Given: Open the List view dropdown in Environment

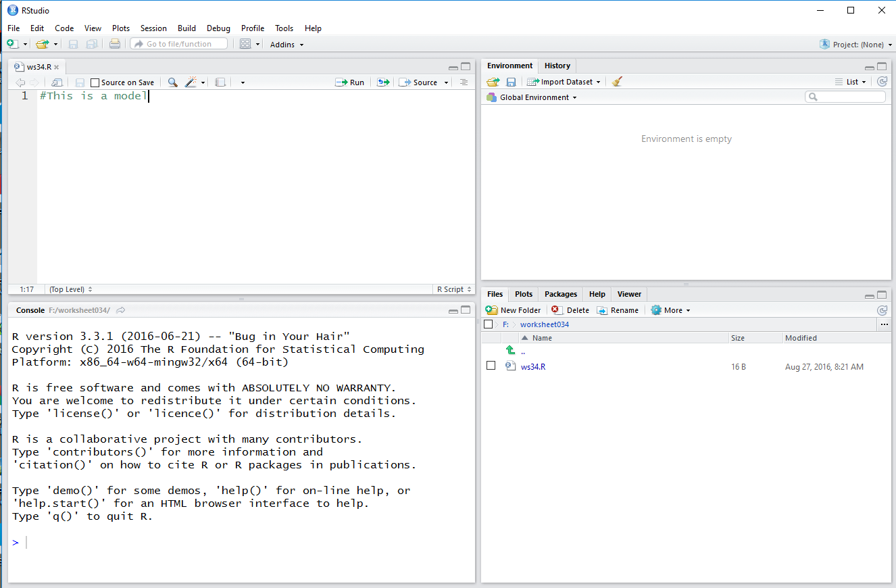Looking at the screenshot, I should 851,82.
